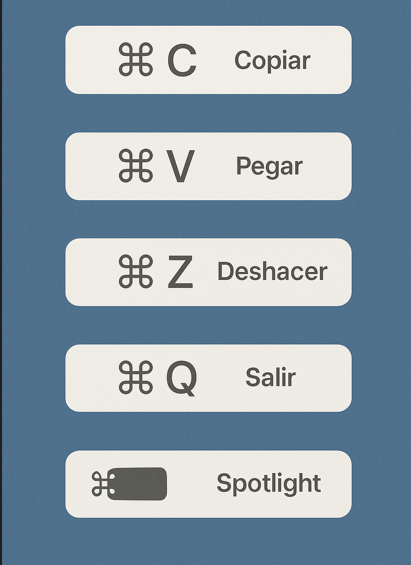The width and height of the screenshot is (411, 565).
Task: Click the letter Z key glyph
Action: coord(180,272)
